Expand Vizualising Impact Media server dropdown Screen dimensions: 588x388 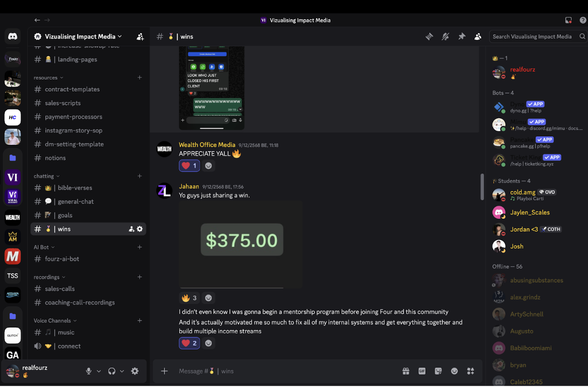[x=78, y=36]
